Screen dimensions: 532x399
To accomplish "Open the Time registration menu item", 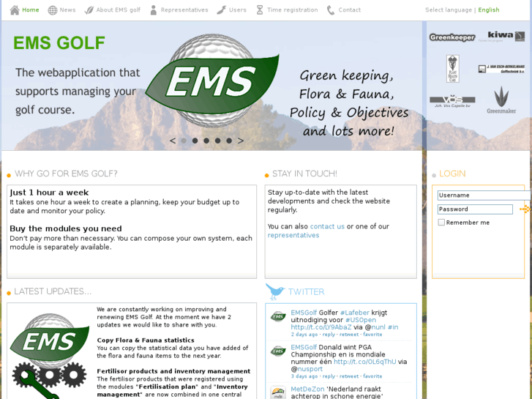I will (293, 10).
